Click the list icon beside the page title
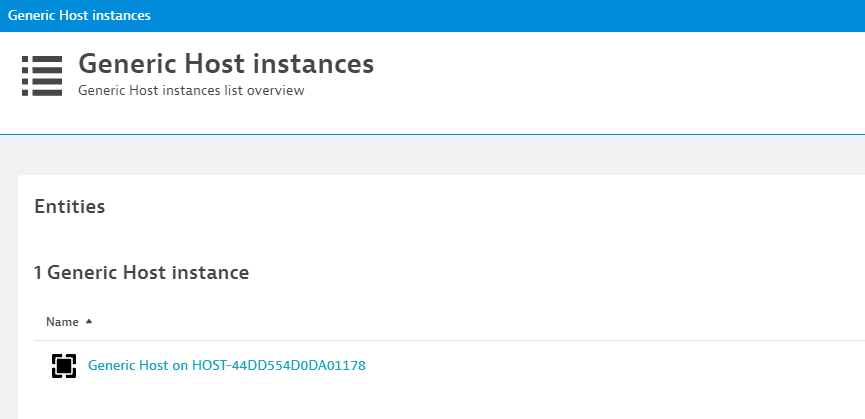This screenshot has width=865, height=419. 42,75
